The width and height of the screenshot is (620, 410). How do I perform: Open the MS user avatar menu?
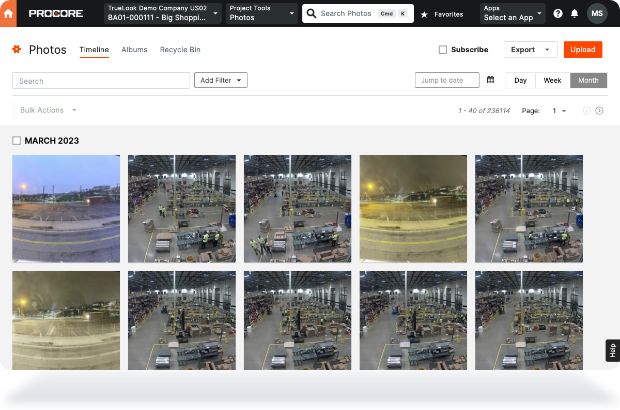(597, 13)
